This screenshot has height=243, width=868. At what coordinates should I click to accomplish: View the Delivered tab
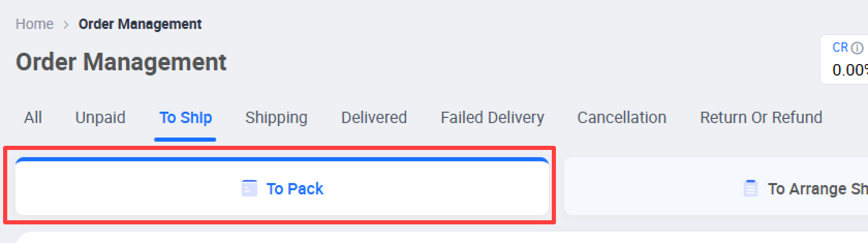tap(374, 117)
